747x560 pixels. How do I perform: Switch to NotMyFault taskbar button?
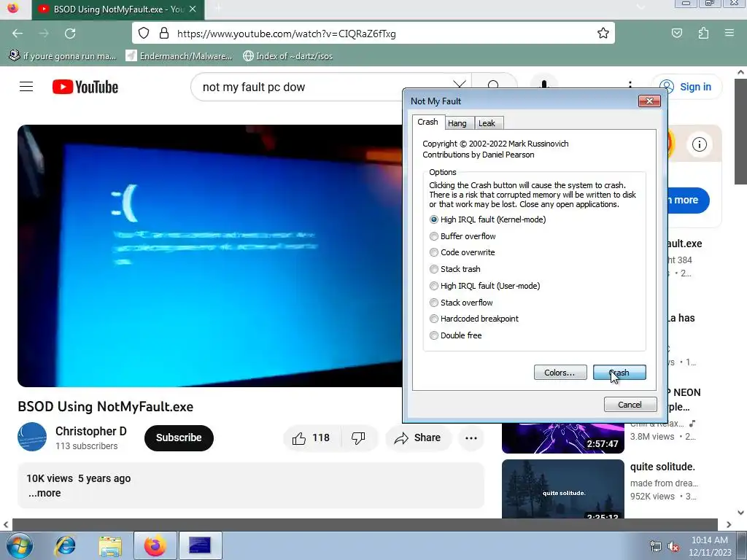point(200,545)
